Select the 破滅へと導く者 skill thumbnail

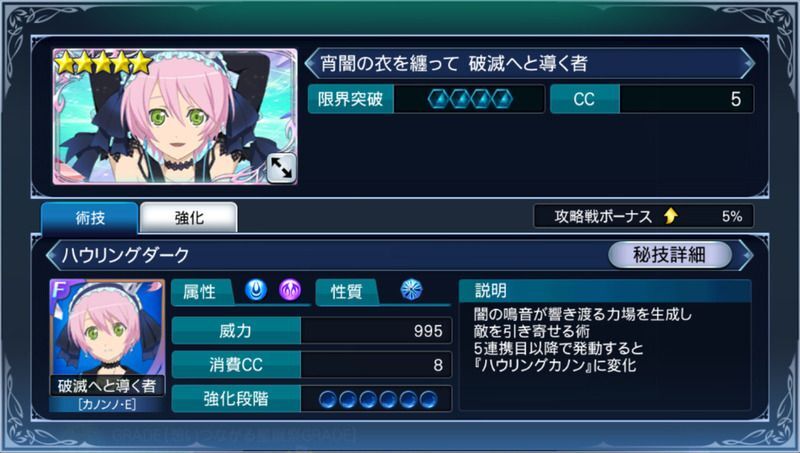(x=107, y=345)
